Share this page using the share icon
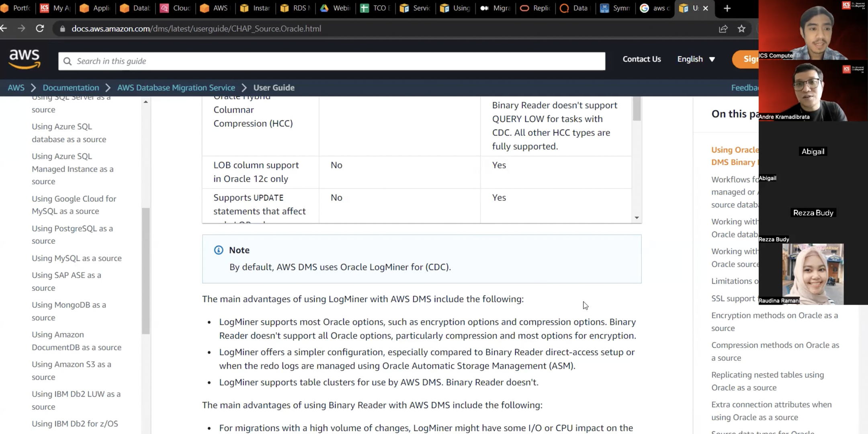868x434 pixels. 723,29
